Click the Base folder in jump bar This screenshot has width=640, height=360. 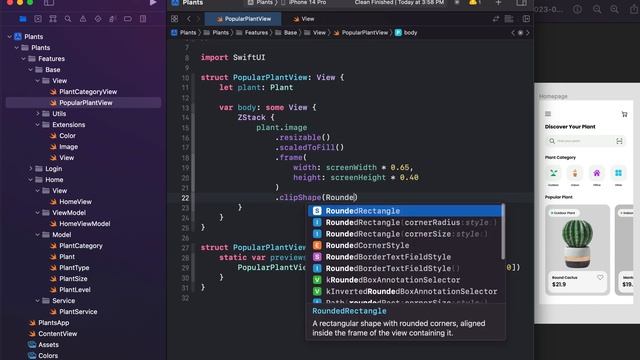286,33
